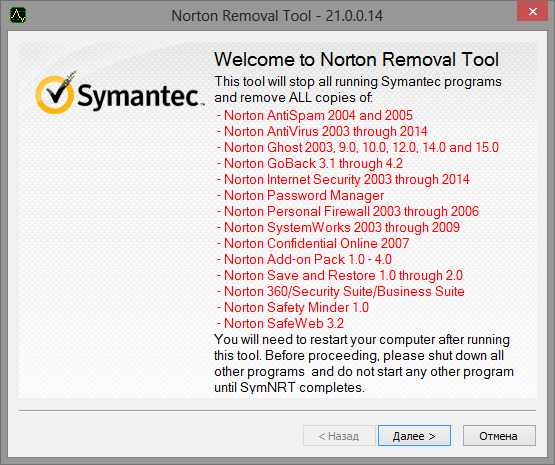The height and width of the screenshot is (465, 555).
Task: Click the window title Norton Removal Tool - 21.0.0.14
Action: [x=277, y=16]
